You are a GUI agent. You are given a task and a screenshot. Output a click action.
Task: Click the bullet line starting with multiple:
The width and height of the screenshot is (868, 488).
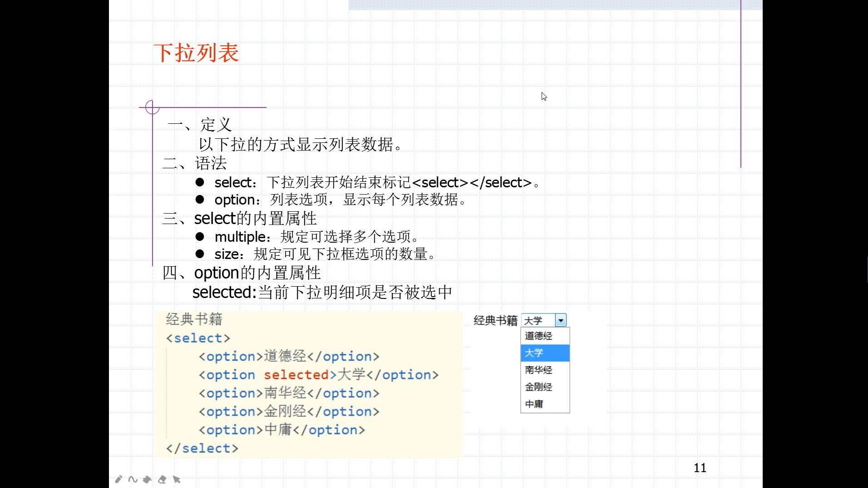pos(307,236)
